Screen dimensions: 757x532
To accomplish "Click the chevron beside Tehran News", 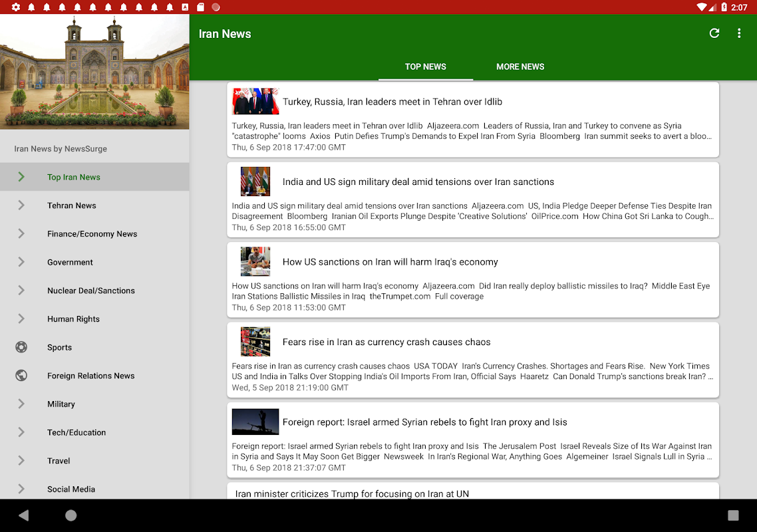I will coord(21,205).
